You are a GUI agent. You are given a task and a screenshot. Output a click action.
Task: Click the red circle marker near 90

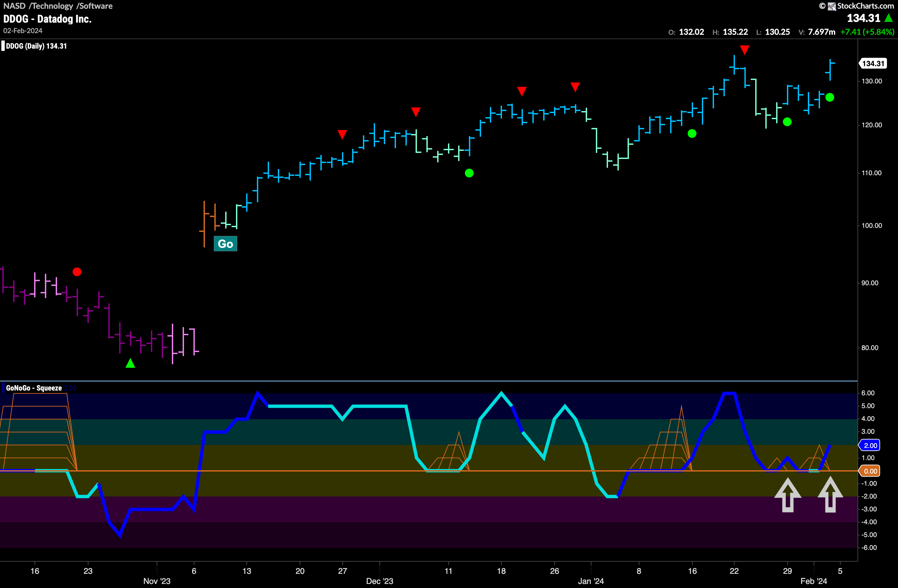[77, 272]
